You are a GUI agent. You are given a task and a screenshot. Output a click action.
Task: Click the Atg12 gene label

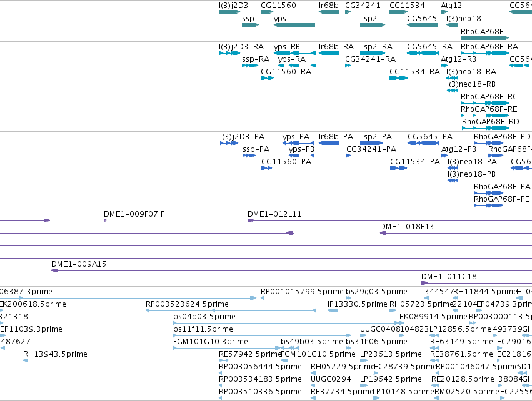click(x=451, y=6)
